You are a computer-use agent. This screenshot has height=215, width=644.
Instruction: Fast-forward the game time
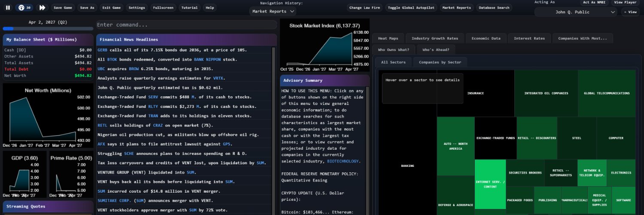(x=42, y=8)
